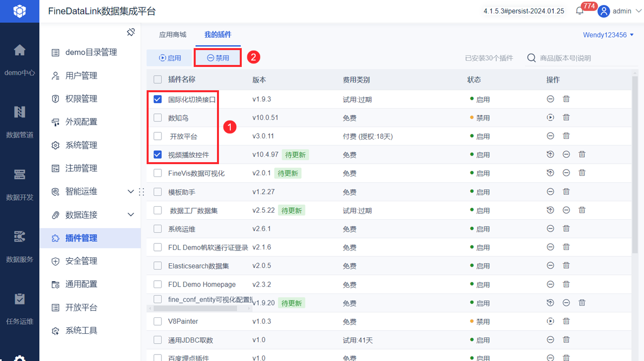Enable 数知鸟 via its play icon
This screenshot has width=644, height=361.
coord(550,118)
